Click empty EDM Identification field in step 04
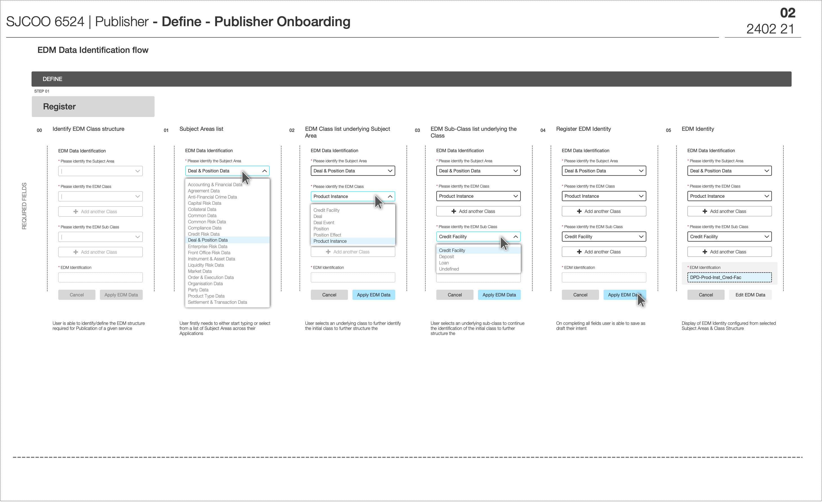This screenshot has width=822, height=504. (x=604, y=277)
